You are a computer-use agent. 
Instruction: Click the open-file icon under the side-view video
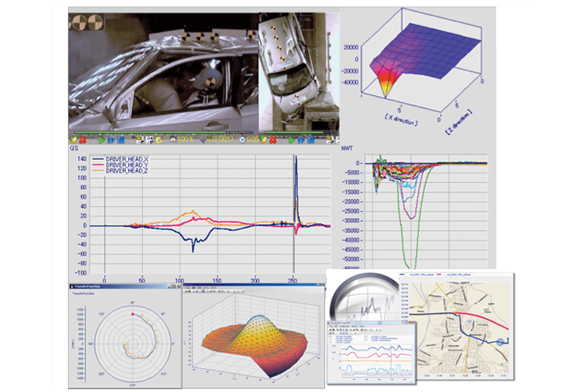point(73,140)
